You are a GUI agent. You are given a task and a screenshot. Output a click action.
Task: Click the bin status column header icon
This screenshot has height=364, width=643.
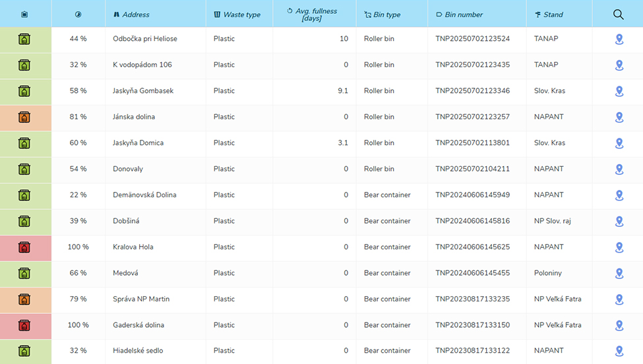point(24,15)
